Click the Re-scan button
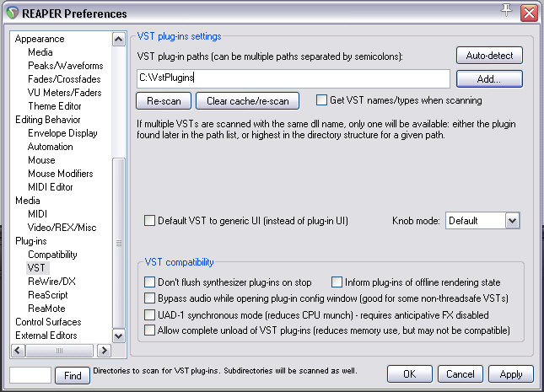The height and width of the screenshot is (392, 544). coord(164,101)
